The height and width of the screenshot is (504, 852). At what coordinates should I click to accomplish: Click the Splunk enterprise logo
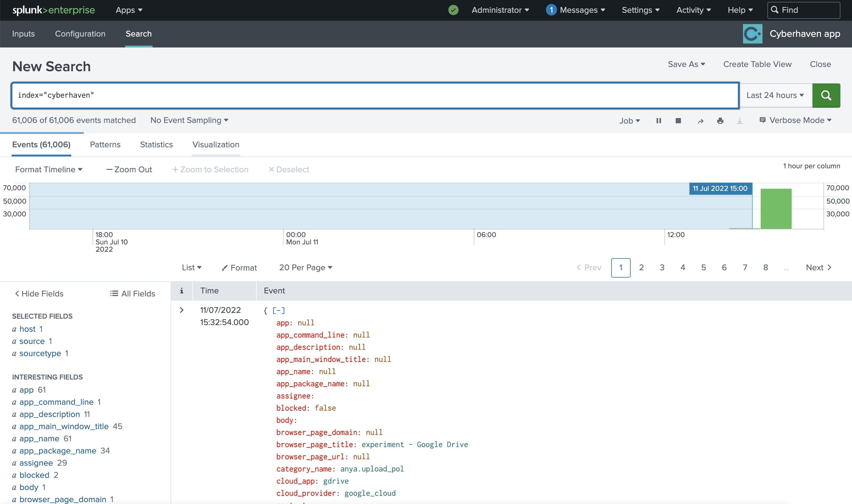54,10
